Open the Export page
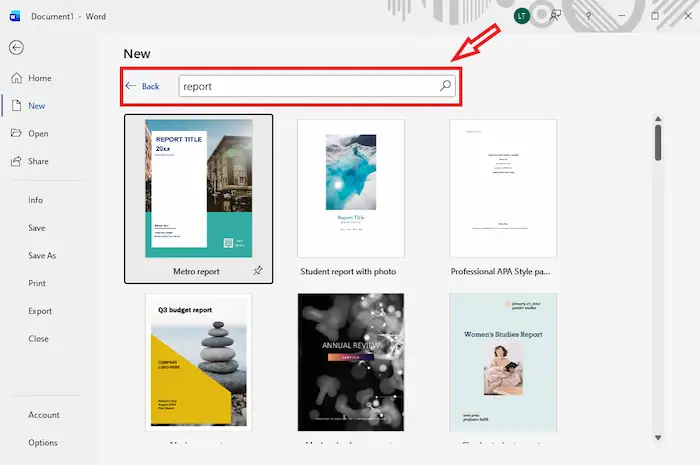The width and height of the screenshot is (700, 465). pos(40,311)
